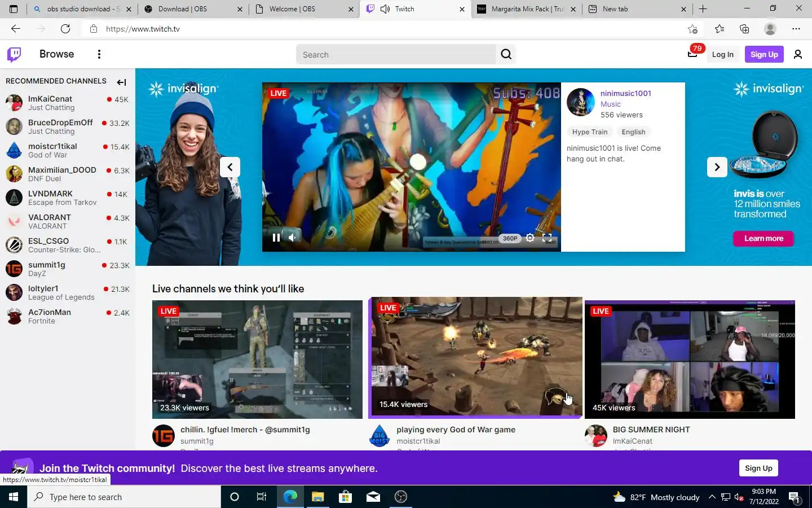Open ESL_CSGO avatar in sidebar
Screen dimensions: 812x508
click(14, 245)
